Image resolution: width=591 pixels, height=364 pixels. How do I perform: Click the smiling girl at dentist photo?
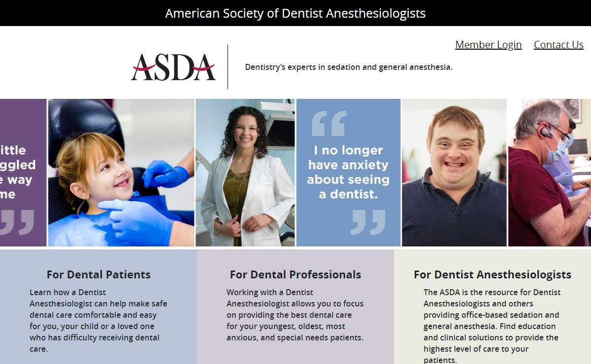pyautogui.click(x=121, y=173)
